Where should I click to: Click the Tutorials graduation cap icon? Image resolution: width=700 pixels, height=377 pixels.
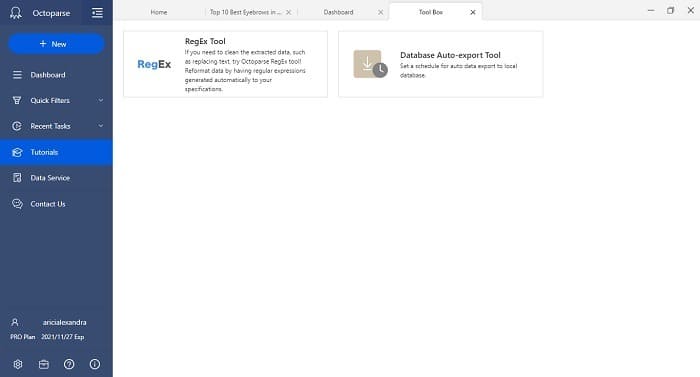coord(17,152)
